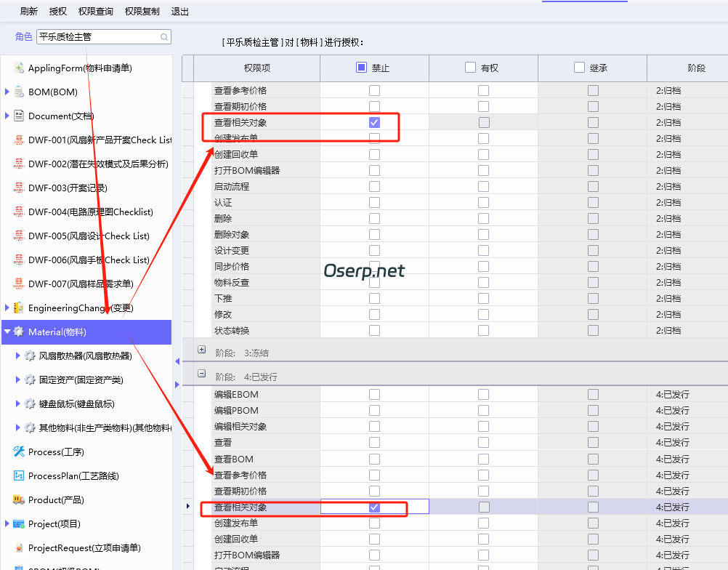
Task: Click the magnifier icon in 角色 search box
Action: pyautogui.click(x=163, y=36)
